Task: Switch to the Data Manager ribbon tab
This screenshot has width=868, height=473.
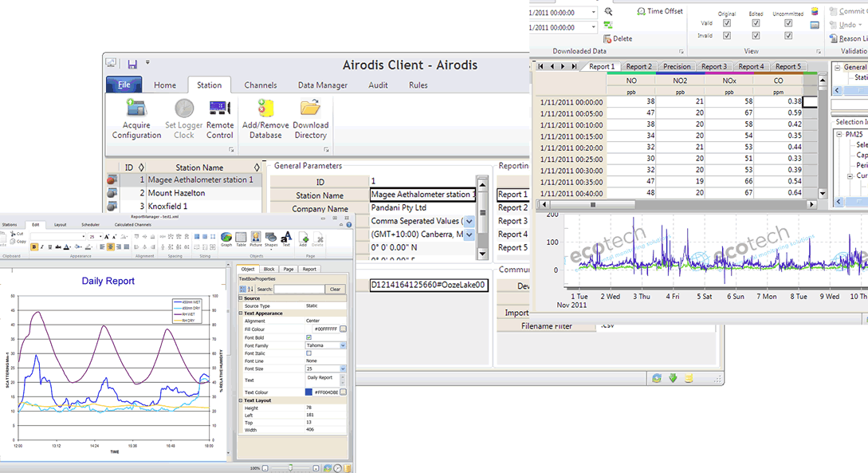Action: point(323,85)
